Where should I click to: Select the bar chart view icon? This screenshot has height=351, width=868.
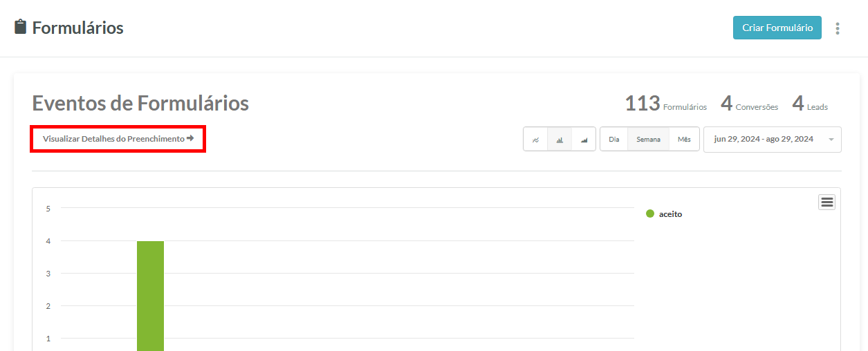560,139
